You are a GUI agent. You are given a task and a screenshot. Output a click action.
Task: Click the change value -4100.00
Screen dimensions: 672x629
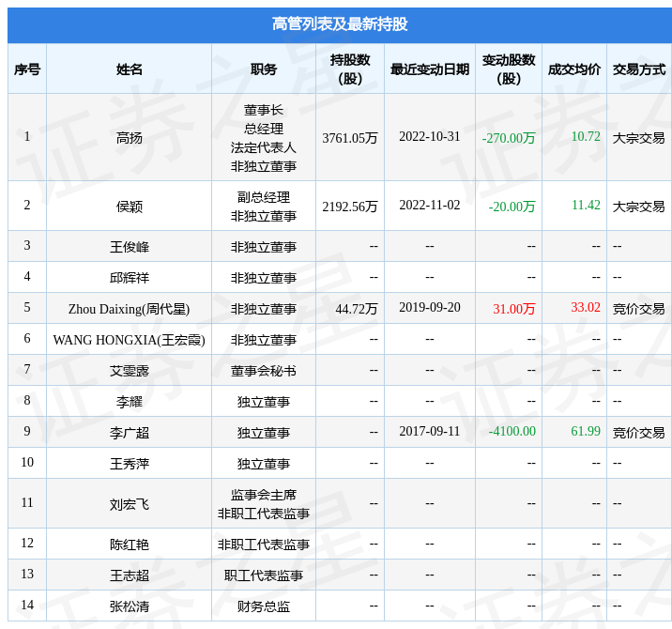(x=512, y=431)
